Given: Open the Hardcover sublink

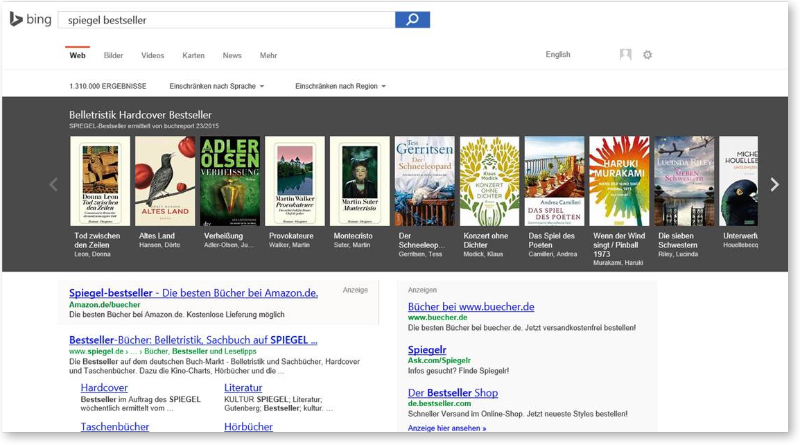Looking at the screenshot, I should point(104,387).
